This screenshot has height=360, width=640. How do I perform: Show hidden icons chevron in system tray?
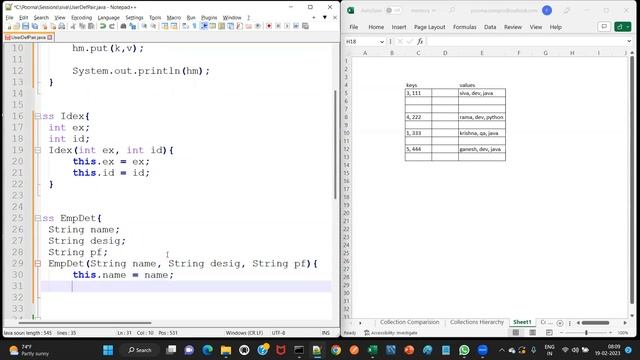point(502,350)
